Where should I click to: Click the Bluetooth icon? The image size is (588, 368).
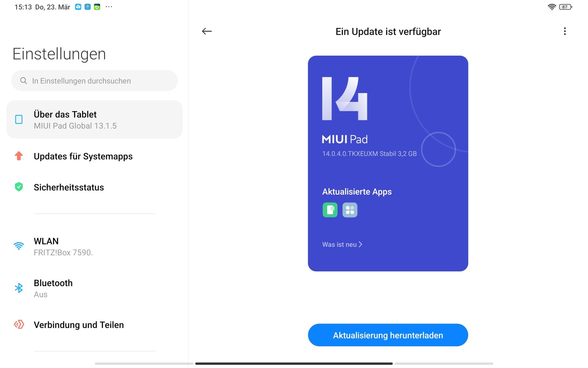pyautogui.click(x=19, y=288)
